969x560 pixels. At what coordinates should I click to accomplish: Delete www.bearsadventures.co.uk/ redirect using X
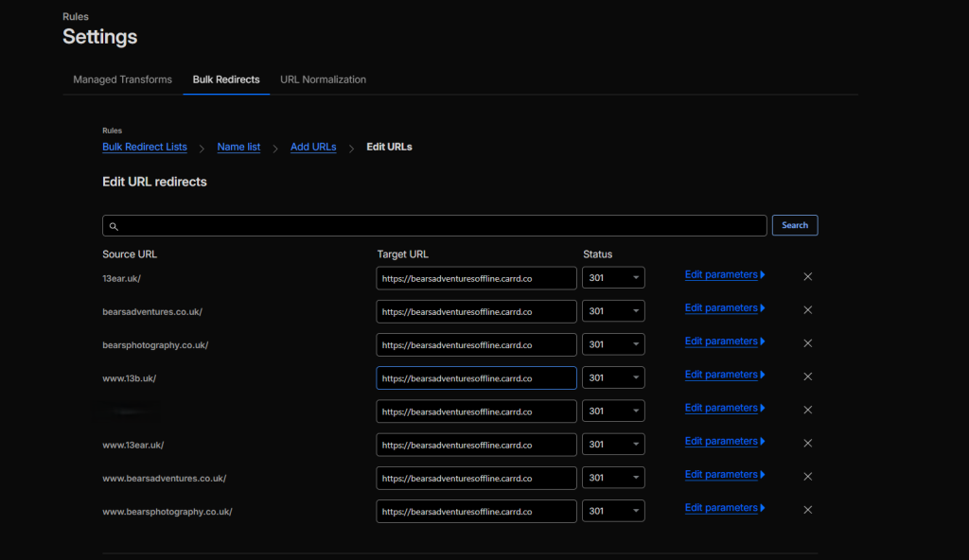[807, 476]
